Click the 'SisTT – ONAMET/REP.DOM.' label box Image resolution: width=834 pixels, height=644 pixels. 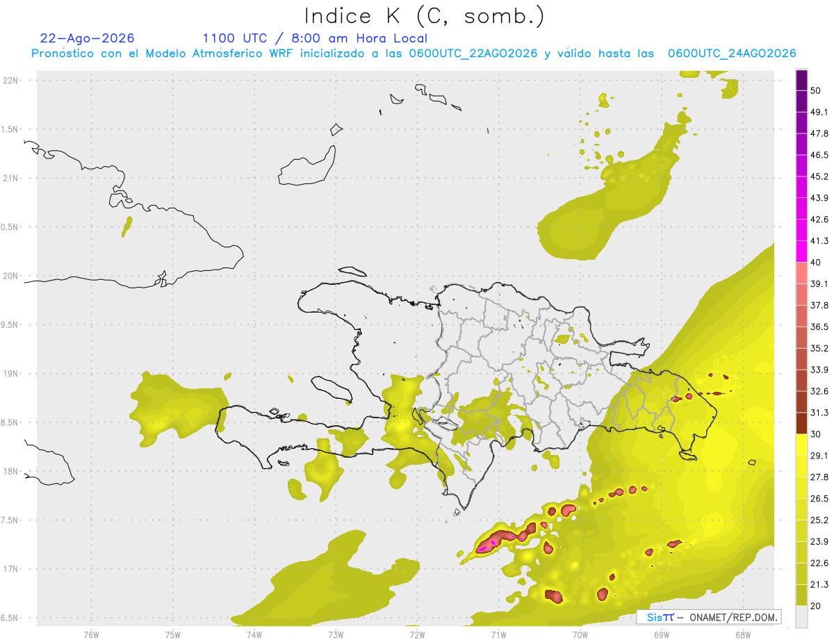[x=709, y=617]
